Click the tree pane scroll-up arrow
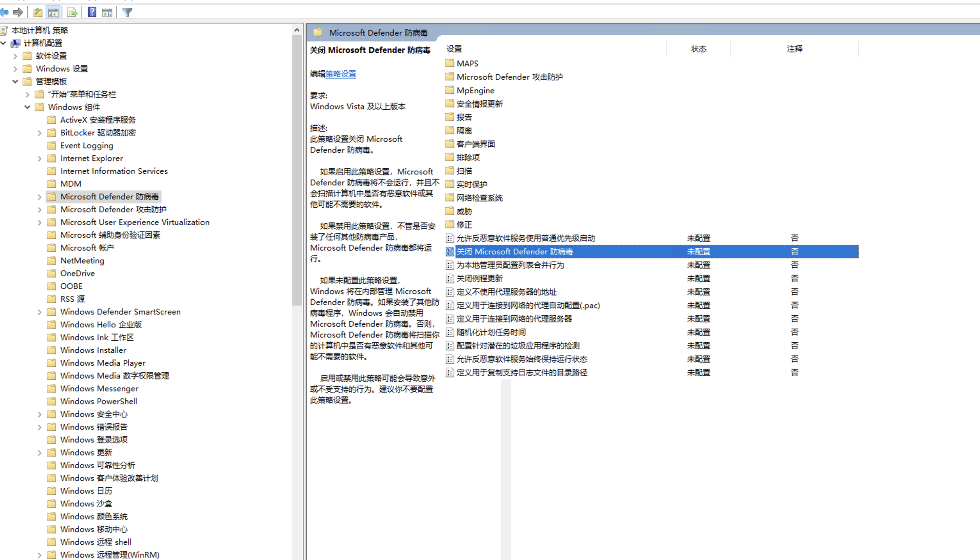The width and height of the screenshot is (980, 560). pos(297,30)
